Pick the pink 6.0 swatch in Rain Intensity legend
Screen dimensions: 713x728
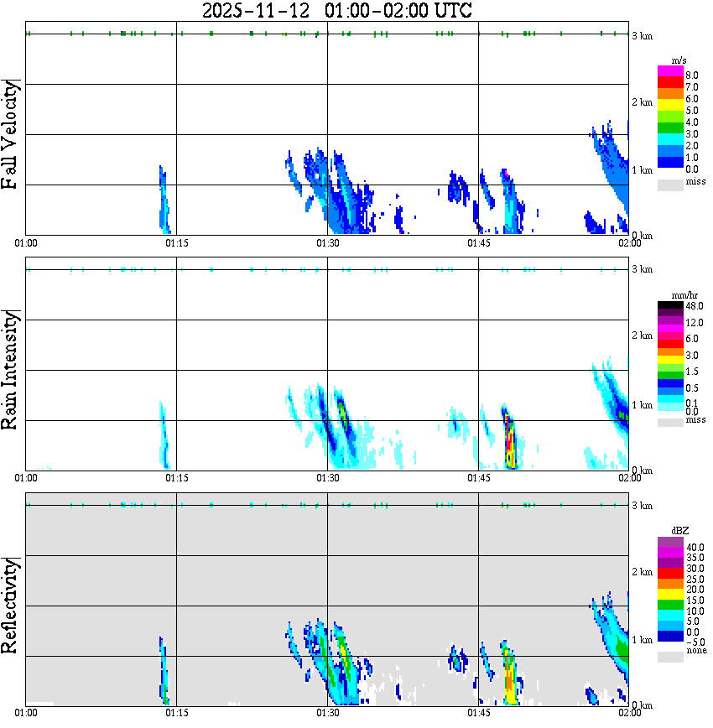tap(670, 336)
